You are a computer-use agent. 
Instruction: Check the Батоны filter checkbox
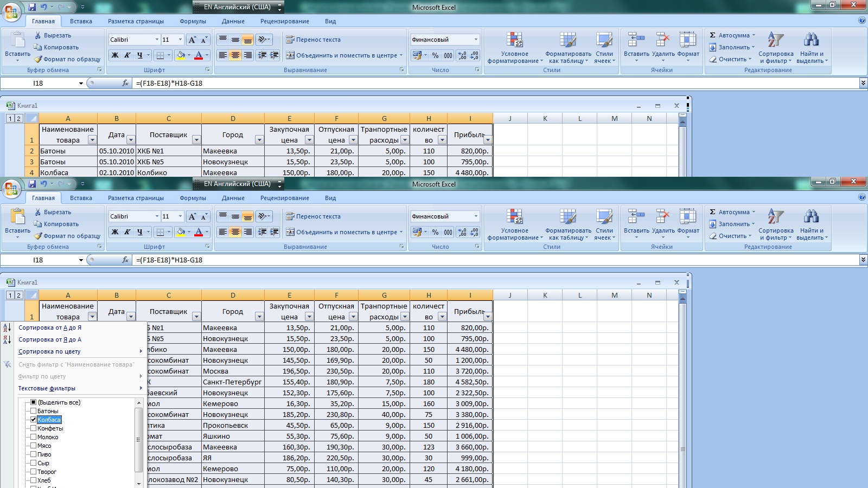click(x=34, y=411)
